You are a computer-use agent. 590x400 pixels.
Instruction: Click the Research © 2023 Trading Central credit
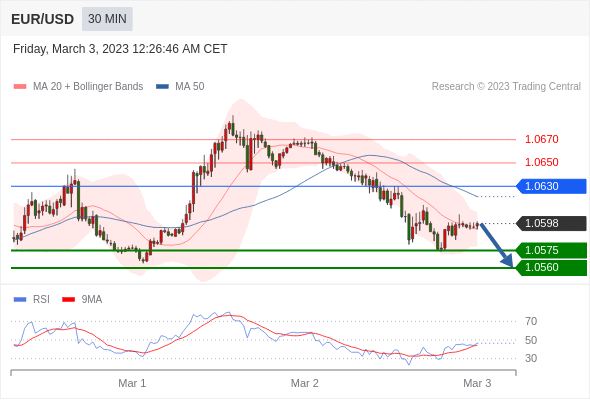(506, 87)
